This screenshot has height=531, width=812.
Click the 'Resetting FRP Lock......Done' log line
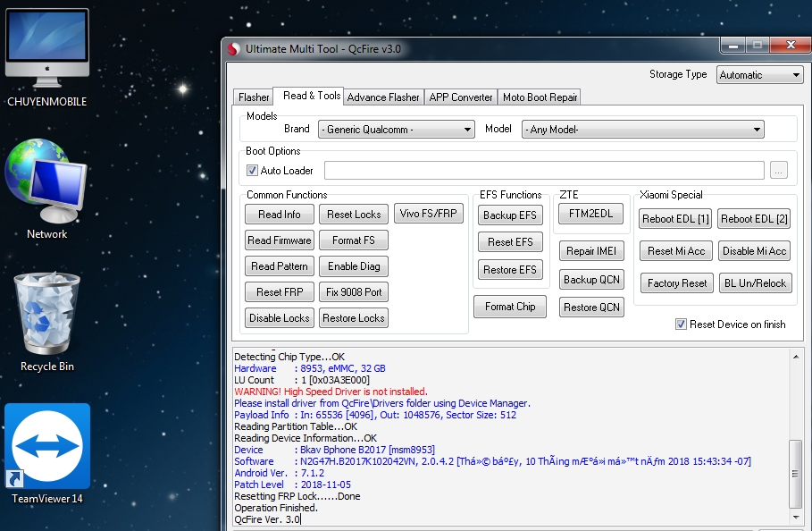[297, 496]
